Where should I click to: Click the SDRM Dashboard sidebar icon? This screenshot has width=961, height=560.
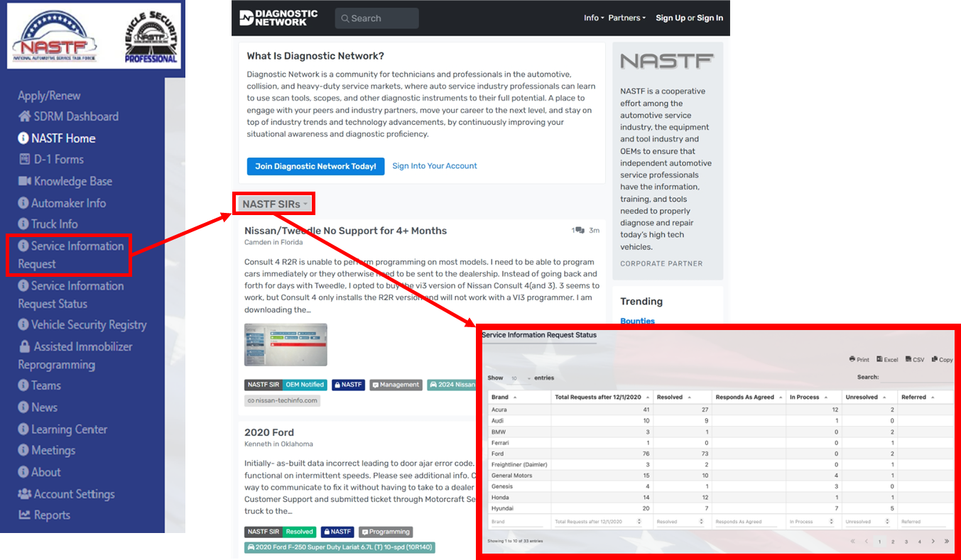coord(24,116)
